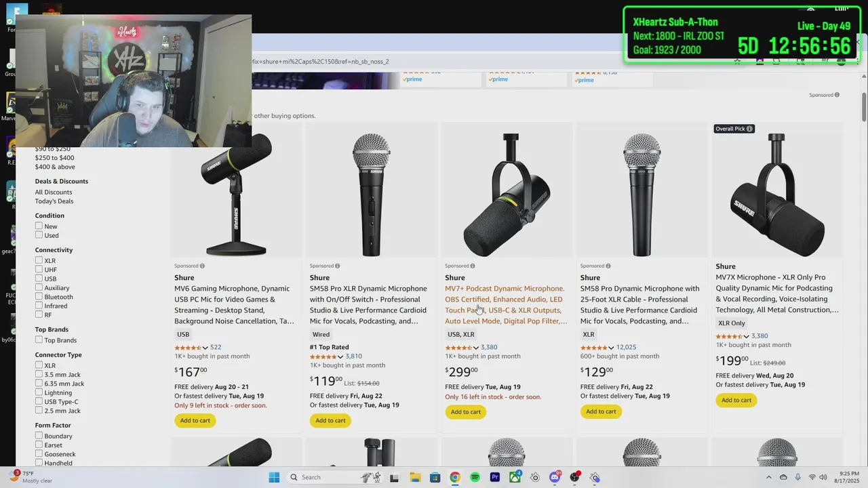Open the weather widget showing 75°F
The width and height of the screenshot is (868, 488).
[x=31, y=477]
